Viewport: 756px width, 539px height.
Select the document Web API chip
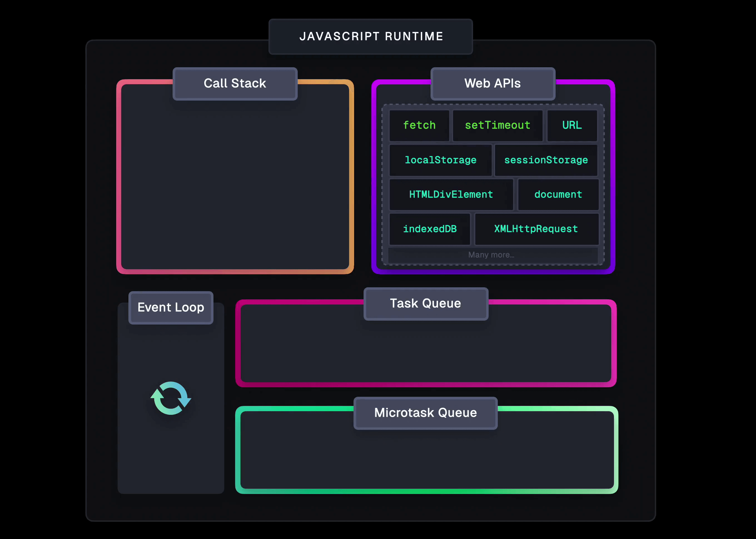click(x=558, y=194)
